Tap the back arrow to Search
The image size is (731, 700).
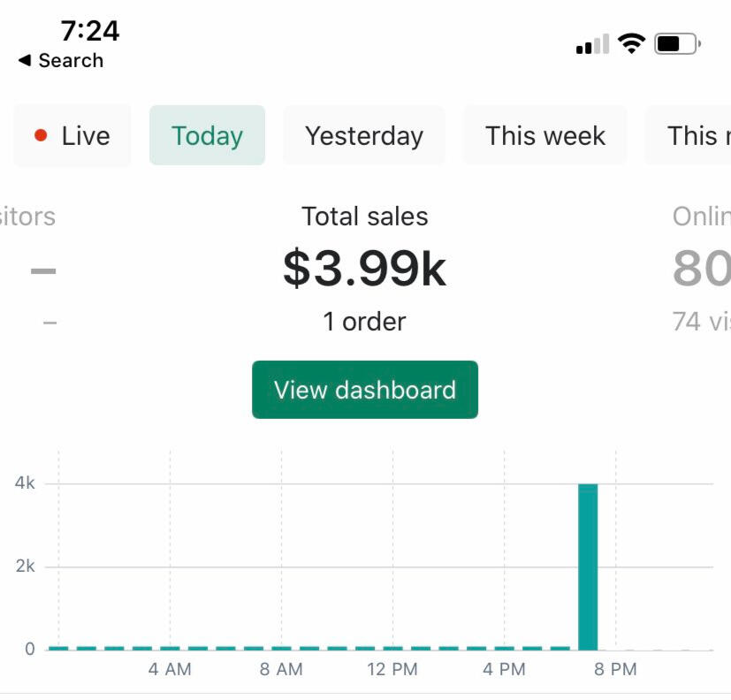(x=25, y=61)
